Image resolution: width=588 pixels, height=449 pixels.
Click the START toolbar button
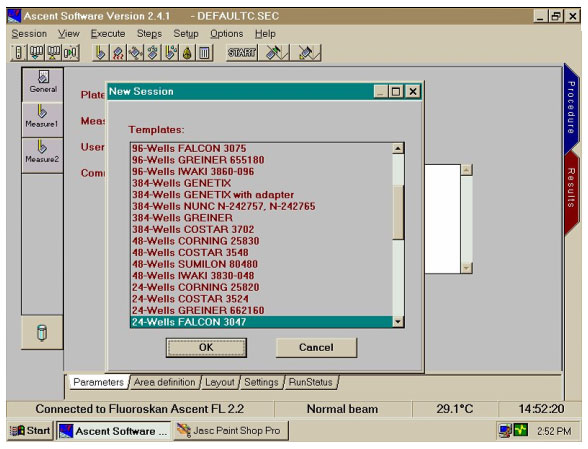[242, 53]
